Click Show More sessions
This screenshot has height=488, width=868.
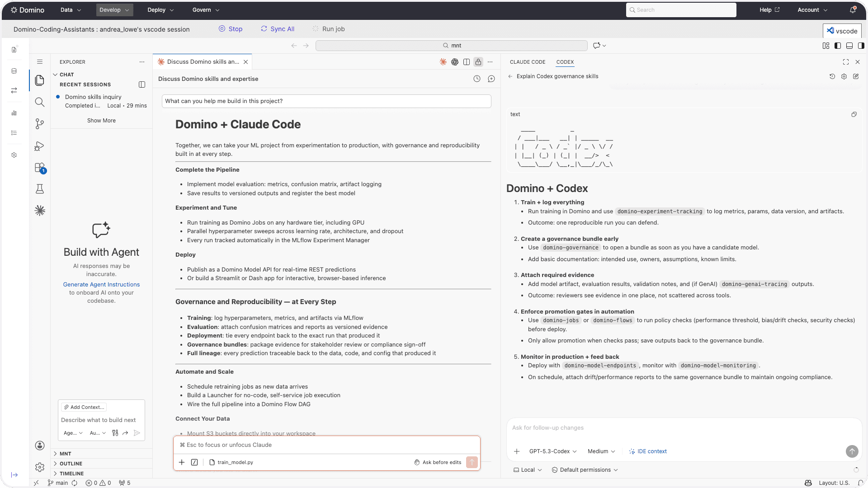pyautogui.click(x=101, y=121)
